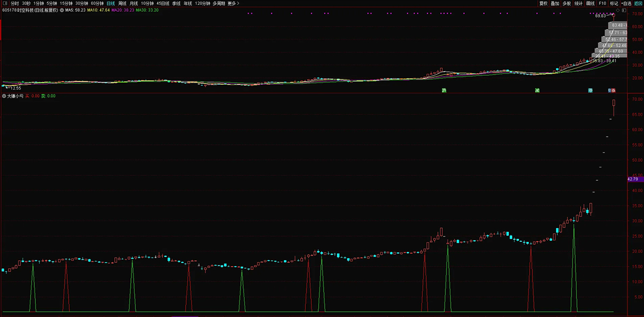Open the 画线 drawing tool
Screen dimensions: 644x317
590,3
